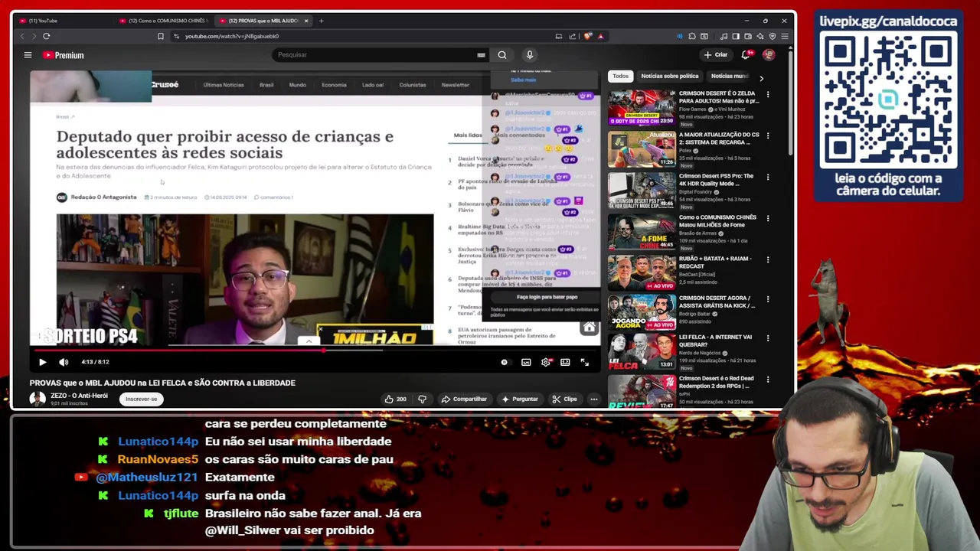Viewport: 980px width, 551px height.
Task: Open the CRIMSON DESERT É O ZELDA video thumbnail
Action: 642,108
